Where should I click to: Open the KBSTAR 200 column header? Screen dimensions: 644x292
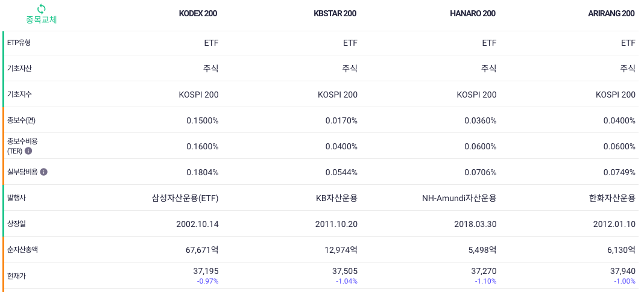335,13
